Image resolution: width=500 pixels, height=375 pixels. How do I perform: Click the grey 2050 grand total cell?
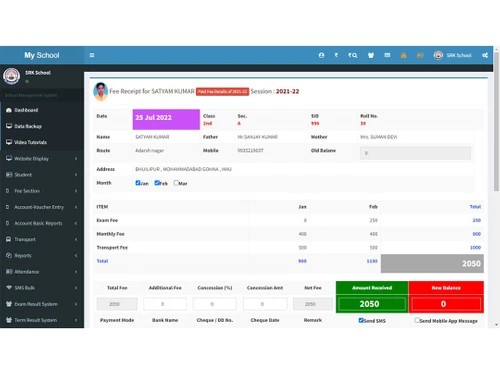432,263
